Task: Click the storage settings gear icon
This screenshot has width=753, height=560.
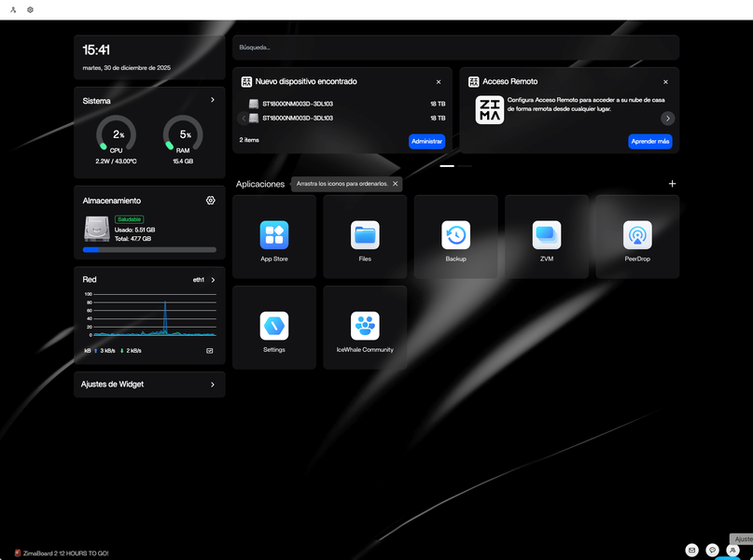Action: 211,201
